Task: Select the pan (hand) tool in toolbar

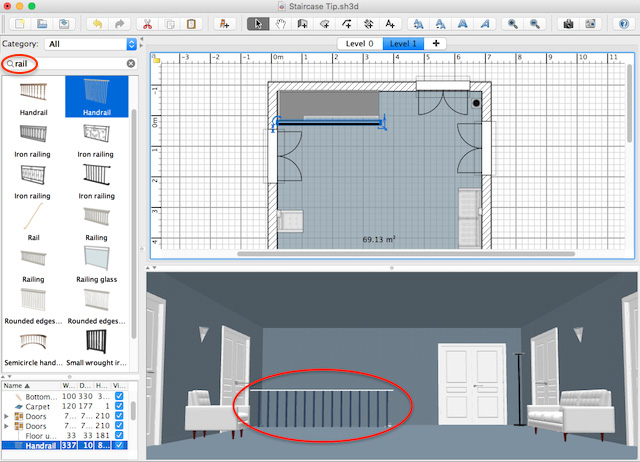Action: click(x=282, y=23)
